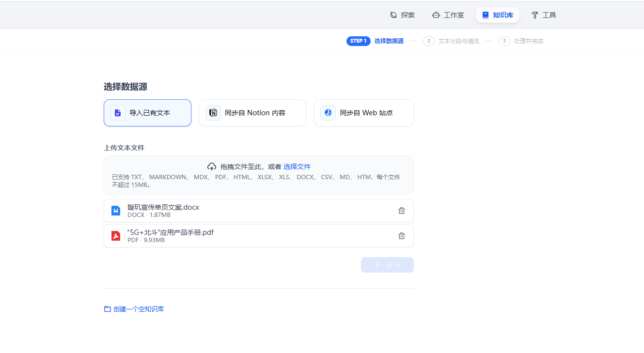Click the 探索 compass icon
Viewport: 644px width, 353px height.
click(x=393, y=15)
